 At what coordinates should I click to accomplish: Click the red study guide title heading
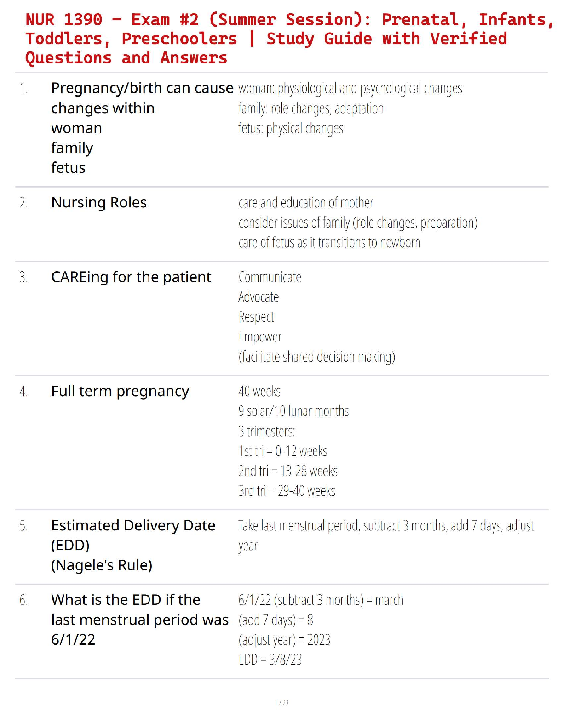point(266,39)
